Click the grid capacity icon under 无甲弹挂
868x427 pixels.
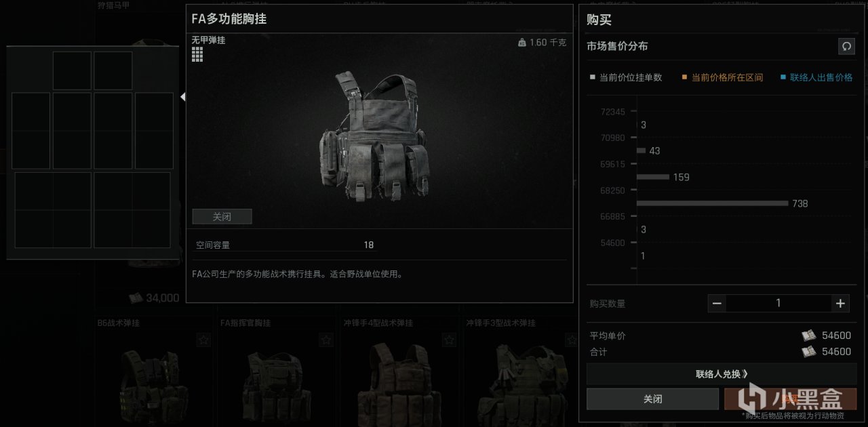(197, 54)
